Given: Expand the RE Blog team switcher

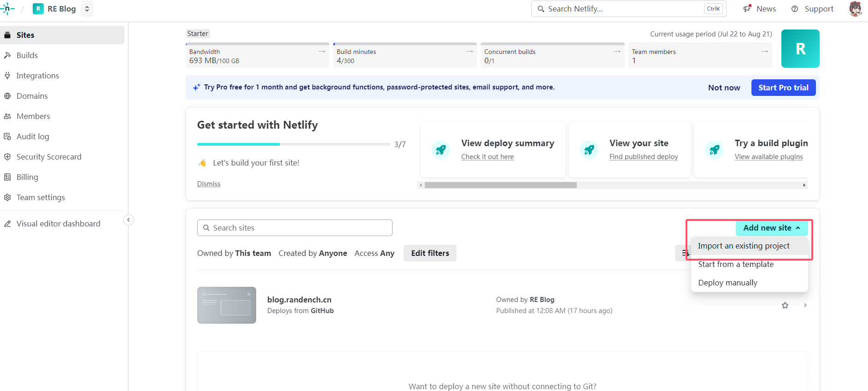Looking at the screenshot, I should 87,9.
